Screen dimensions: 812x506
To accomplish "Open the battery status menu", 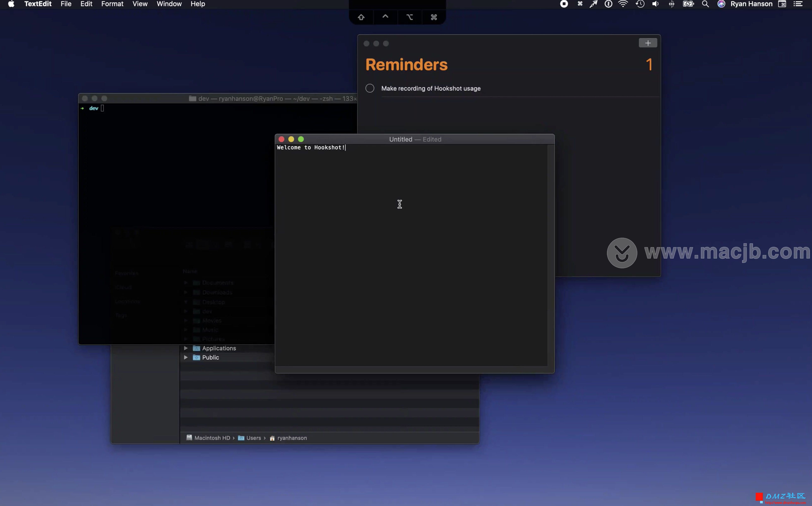I will [688, 4].
